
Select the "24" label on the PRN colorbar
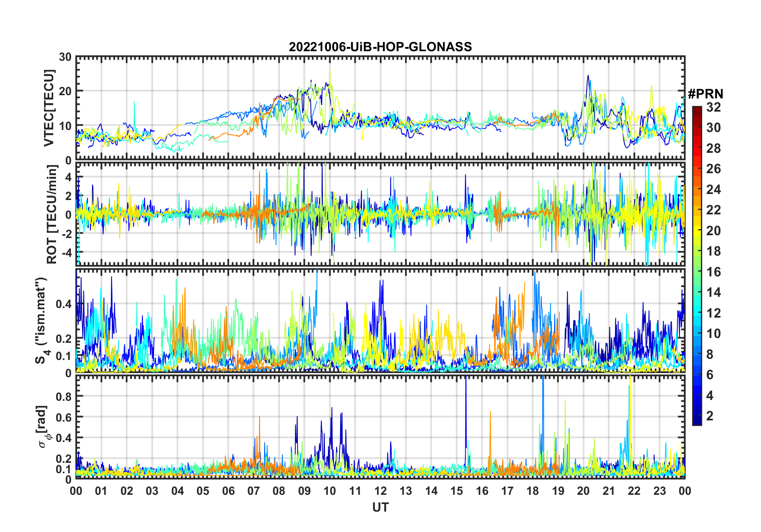coord(713,190)
